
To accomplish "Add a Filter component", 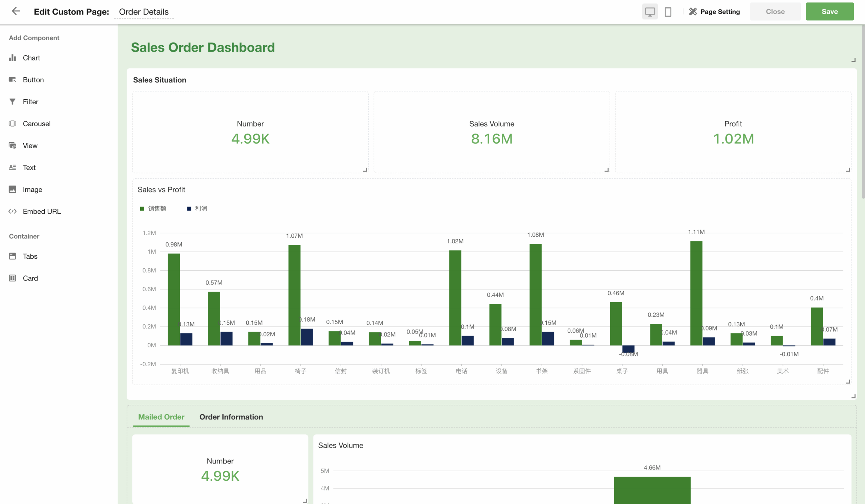I will coord(30,102).
